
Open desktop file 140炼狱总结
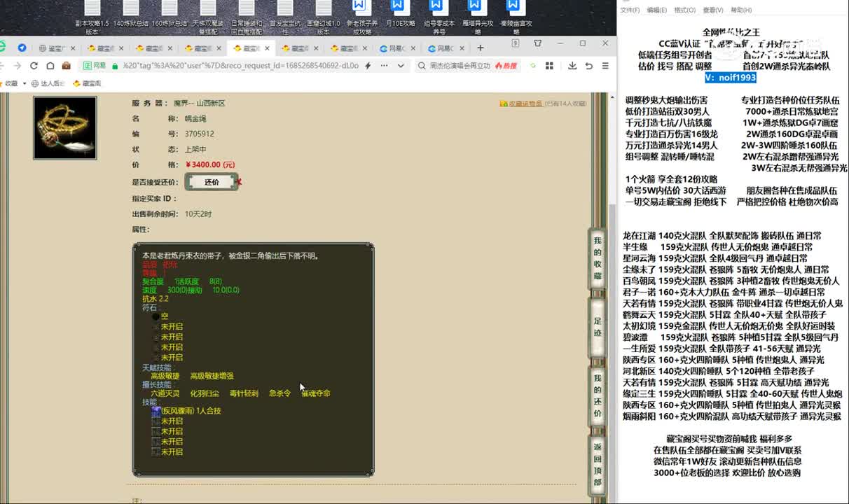pyautogui.click(x=131, y=15)
